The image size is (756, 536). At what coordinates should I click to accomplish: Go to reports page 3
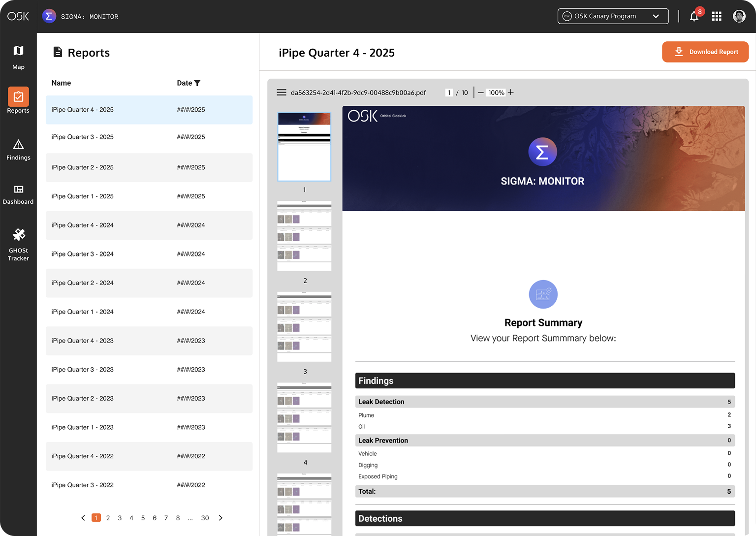(120, 518)
